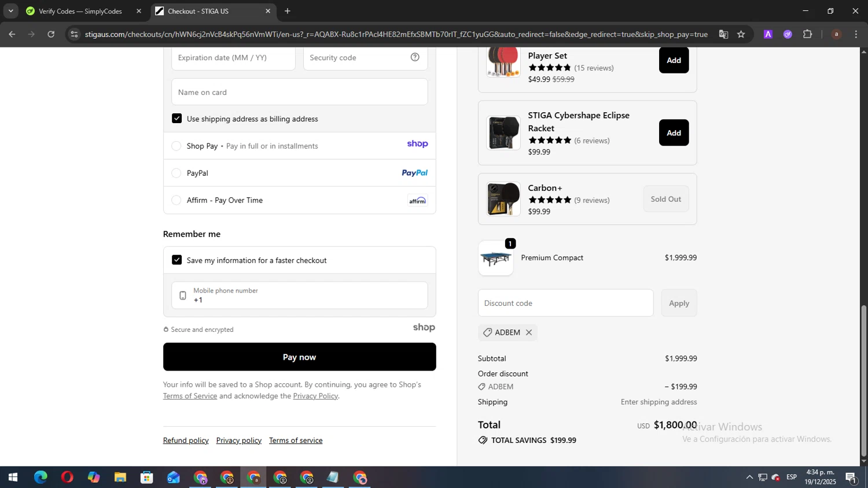
Task: Apply the discount code
Action: point(679,303)
